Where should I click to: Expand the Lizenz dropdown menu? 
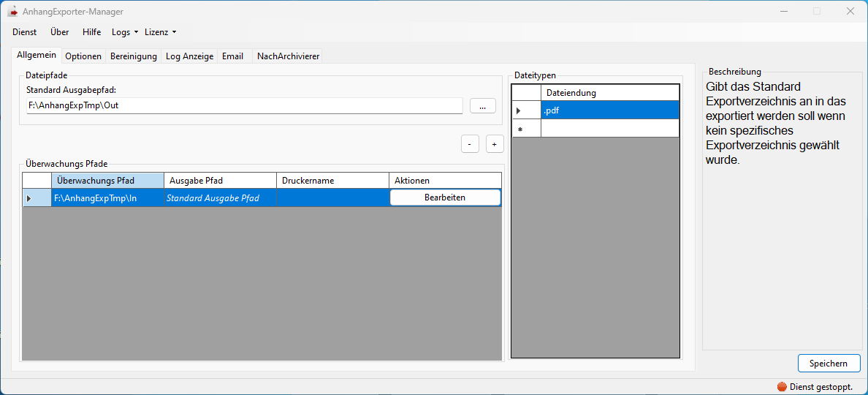coord(160,32)
